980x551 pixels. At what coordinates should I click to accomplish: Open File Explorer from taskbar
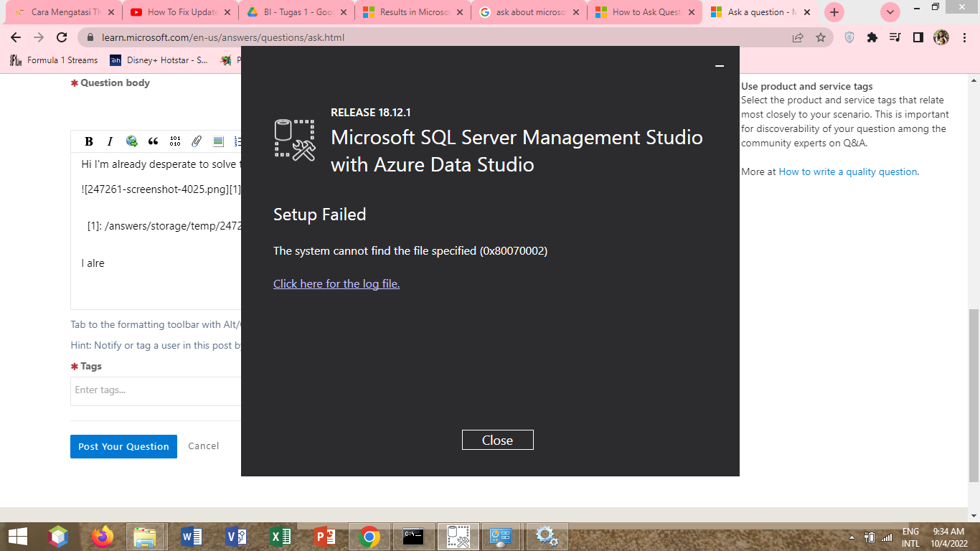146,536
